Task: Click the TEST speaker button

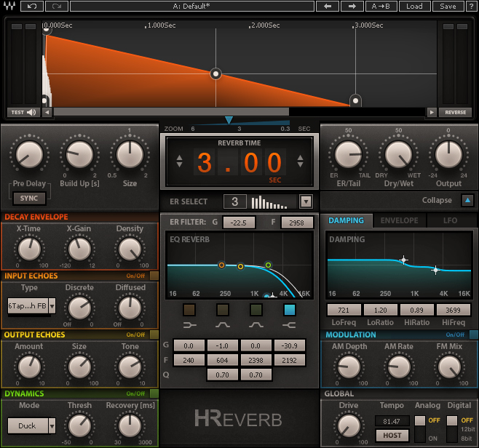Action: 23,112
